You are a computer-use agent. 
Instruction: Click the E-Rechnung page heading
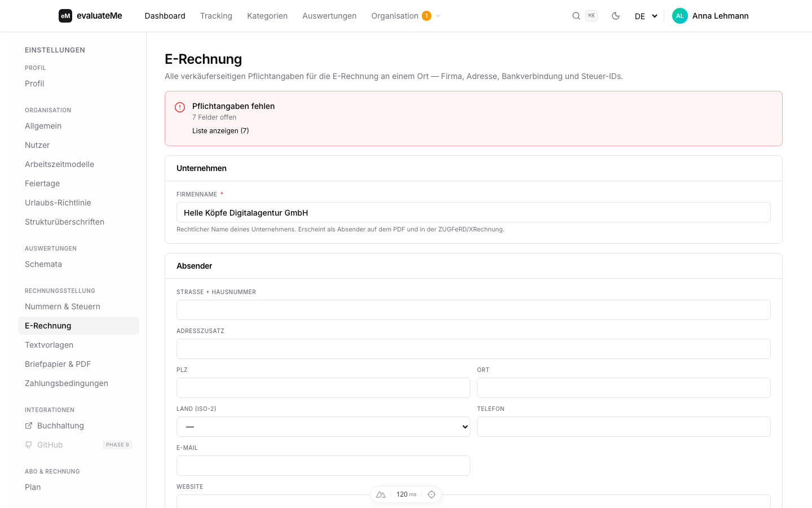pos(203,59)
